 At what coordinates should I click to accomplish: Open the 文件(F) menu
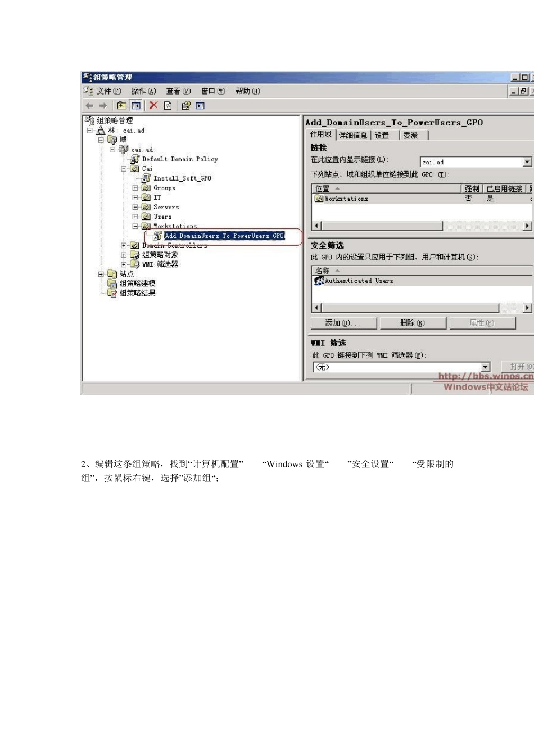(x=108, y=91)
